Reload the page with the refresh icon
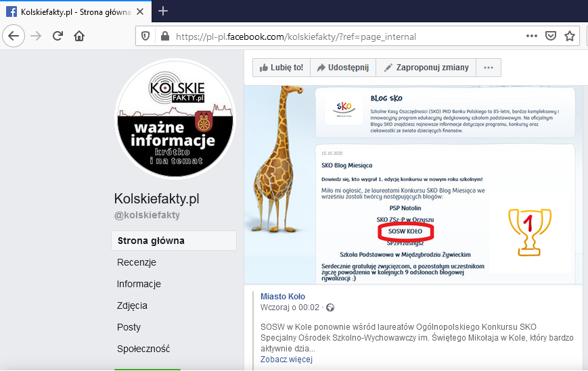588x371 pixels. pos(58,36)
